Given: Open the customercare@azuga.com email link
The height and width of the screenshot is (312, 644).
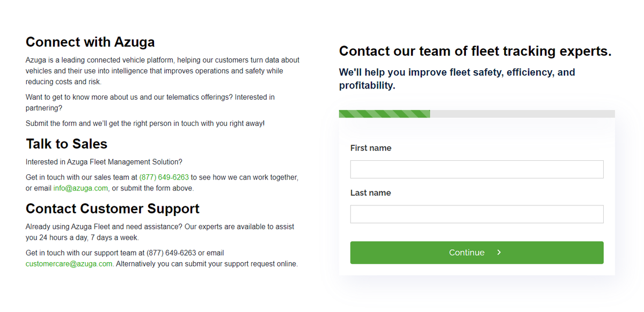Looking at the screenshot, I should click(x=69, y=264).
